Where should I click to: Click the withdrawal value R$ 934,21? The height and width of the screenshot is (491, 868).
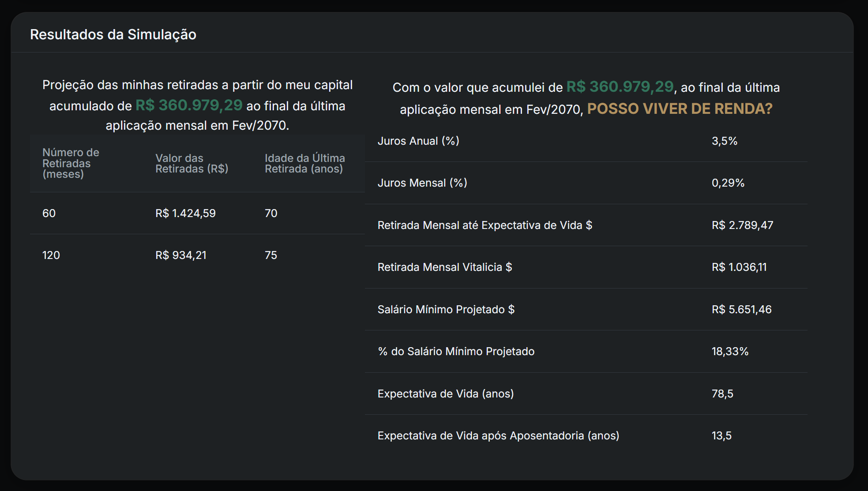coord(181,255)
